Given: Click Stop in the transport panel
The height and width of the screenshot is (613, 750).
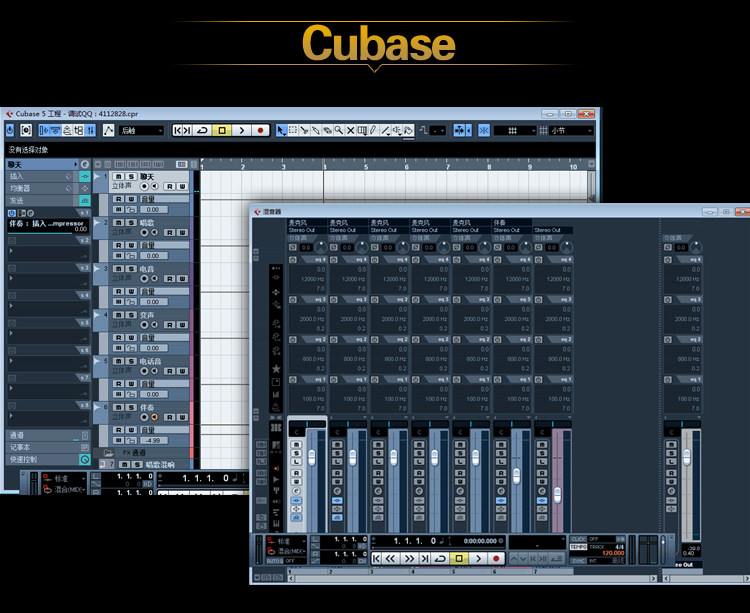Looking at the screenshot, I should point(459,558).
